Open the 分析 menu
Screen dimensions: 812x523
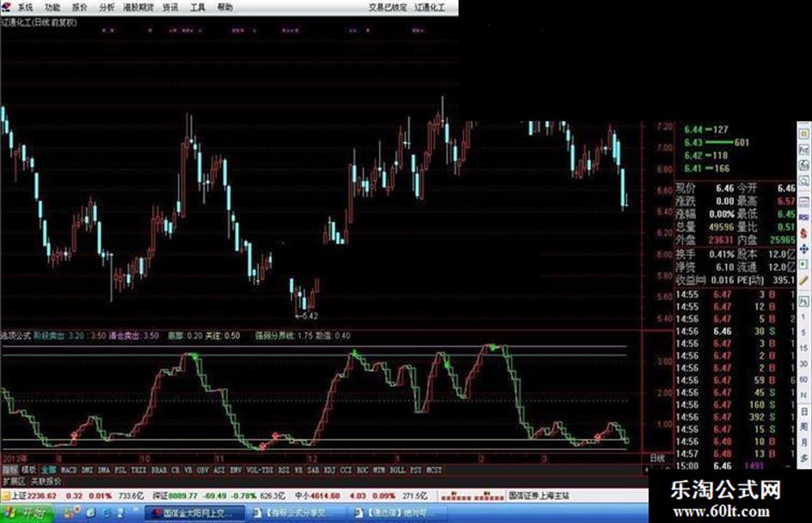107,7
